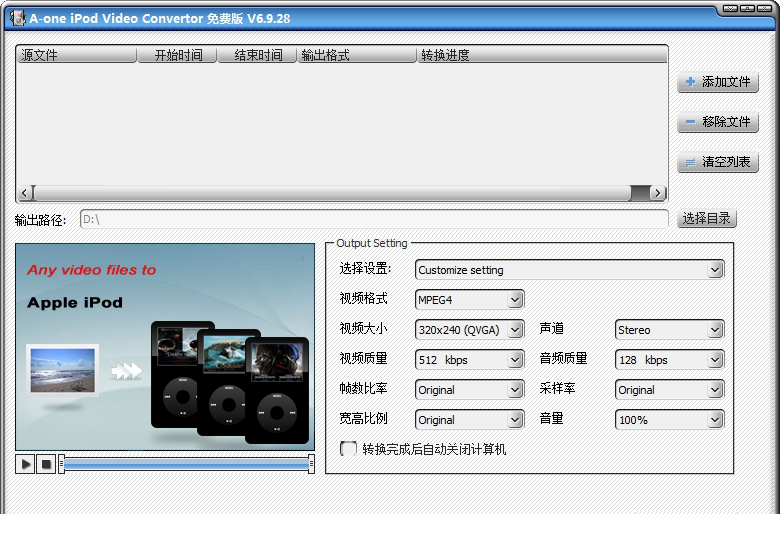The width and height of the screenshot is (780, 534).
Task: Click the file list scroll right arrow
Action: 658,193
